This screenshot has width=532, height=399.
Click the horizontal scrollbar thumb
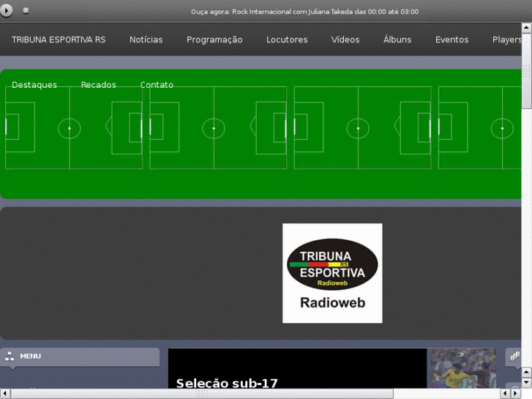202,394
